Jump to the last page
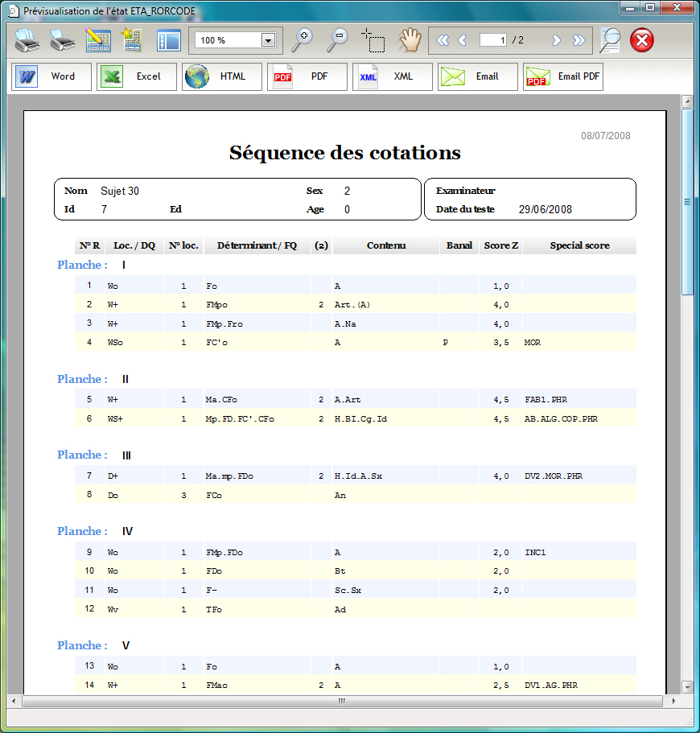This screenshot has width=700, height=733. [579, 40]
